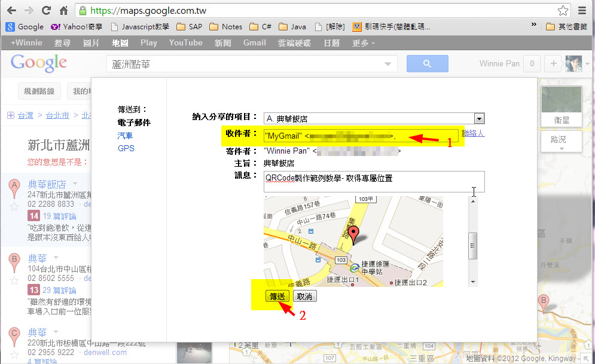The height and width of the screenshot is (364, 595).
Task: Click the share plus button
Action: (554, 64)
